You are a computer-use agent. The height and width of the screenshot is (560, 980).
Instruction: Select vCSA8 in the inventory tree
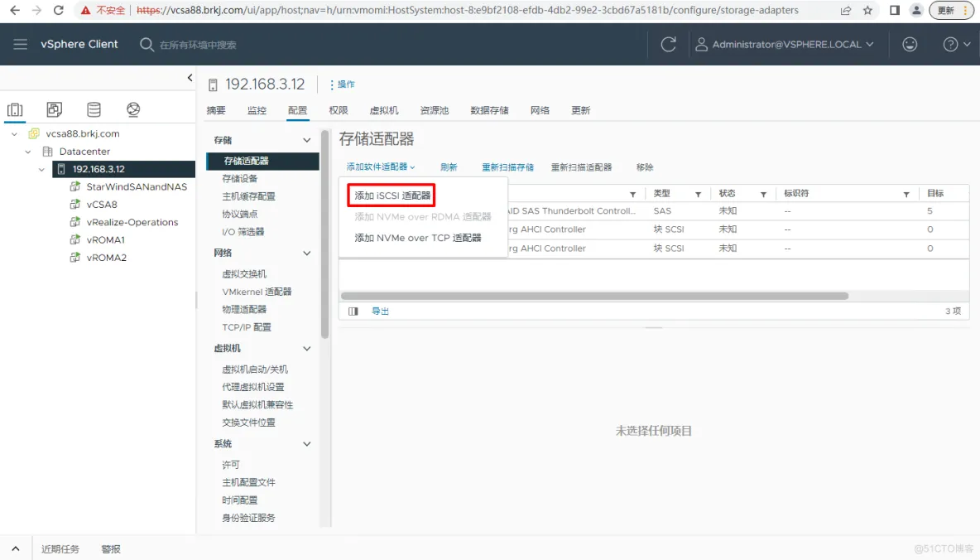102,205
